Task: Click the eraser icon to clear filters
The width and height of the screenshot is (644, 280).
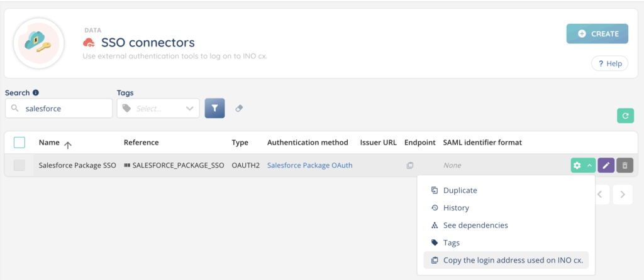Action: 239,108
